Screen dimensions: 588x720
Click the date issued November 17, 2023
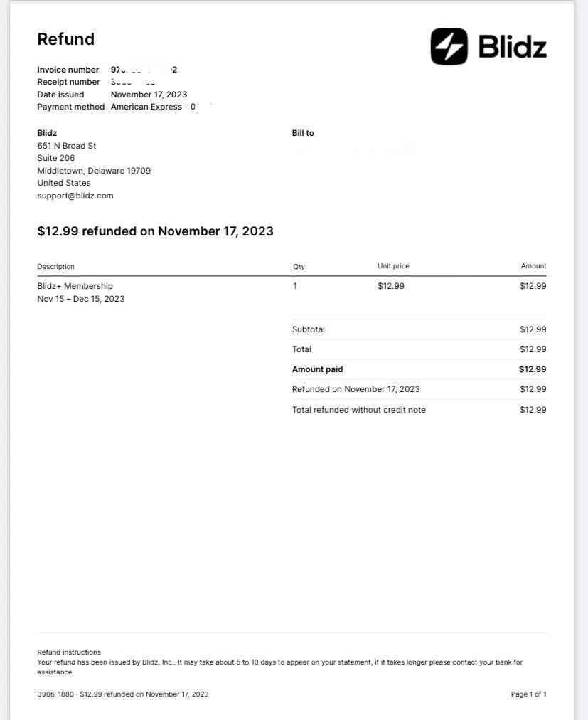point(149,95)
